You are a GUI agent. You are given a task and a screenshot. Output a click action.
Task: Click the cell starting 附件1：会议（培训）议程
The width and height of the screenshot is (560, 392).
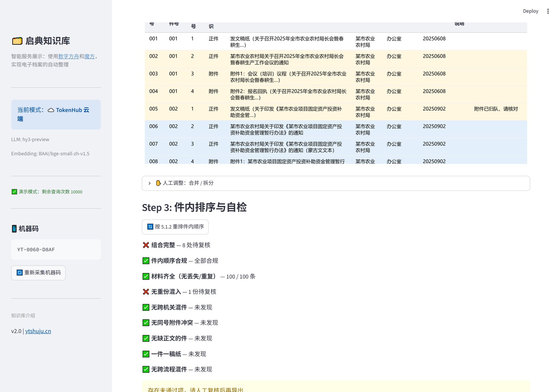coord(288,77)
